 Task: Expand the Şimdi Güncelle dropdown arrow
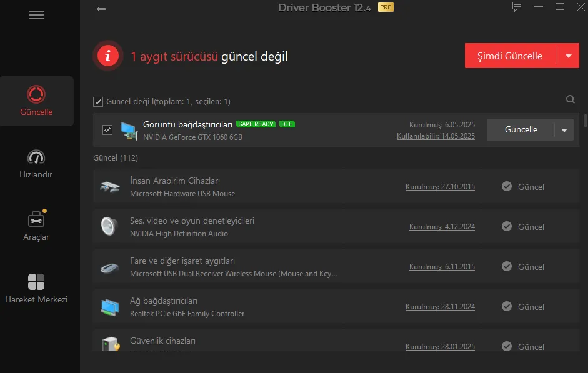tap(569, 56)
